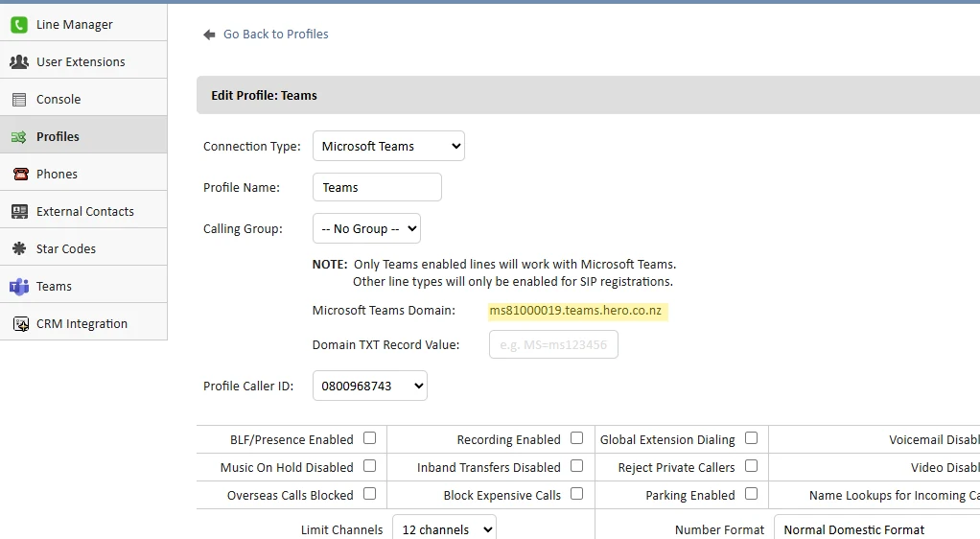This screenshot has width=980, height=539.
Task: Toggle Inband Transfers Disabled checkbox
Action: coord(577,466)
